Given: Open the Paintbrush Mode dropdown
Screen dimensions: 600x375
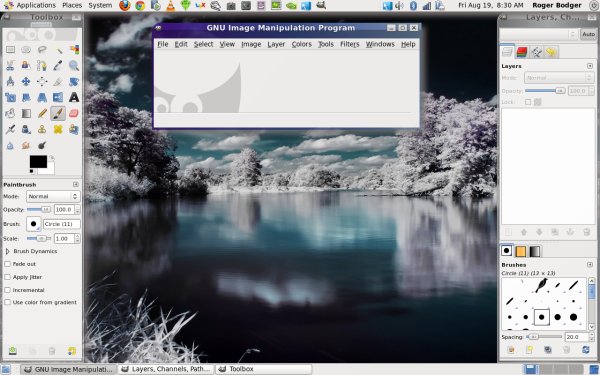Looking at the screenshot, I should coord(53,196).
